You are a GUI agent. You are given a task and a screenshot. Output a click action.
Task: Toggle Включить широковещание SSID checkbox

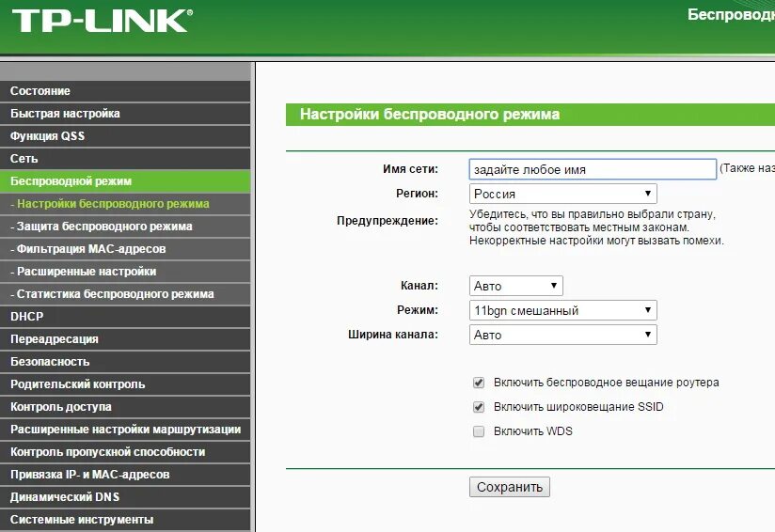479,407
